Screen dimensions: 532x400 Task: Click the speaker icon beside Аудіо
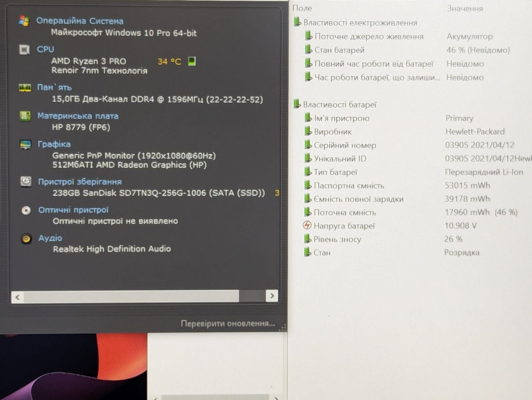tap(27, 238)
